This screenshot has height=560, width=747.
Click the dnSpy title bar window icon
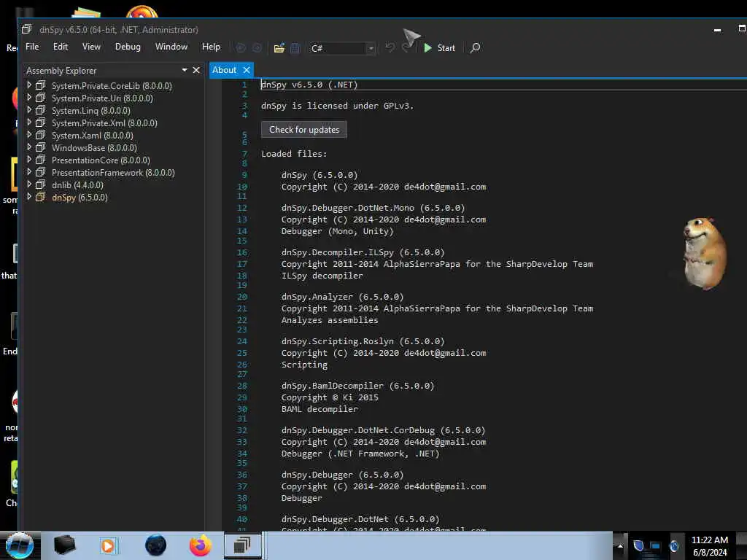point(26,29)
